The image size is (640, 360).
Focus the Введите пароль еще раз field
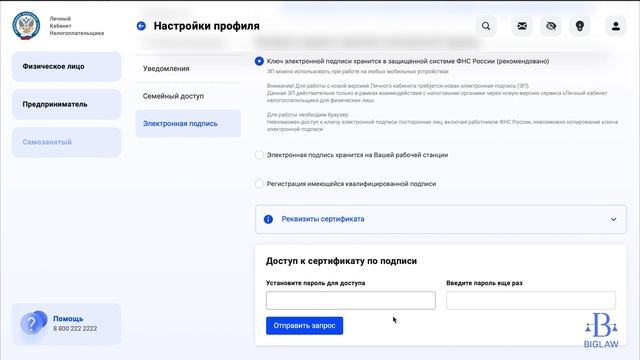coord(531,300)
